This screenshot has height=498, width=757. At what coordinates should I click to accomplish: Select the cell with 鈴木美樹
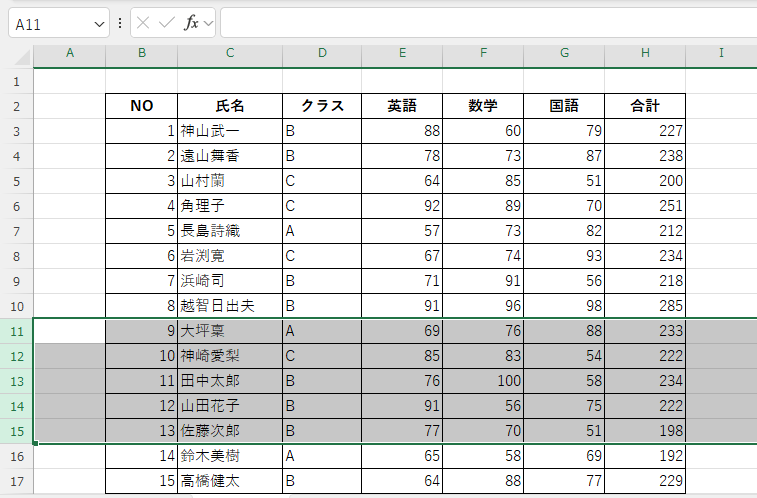tap(230, 456)
